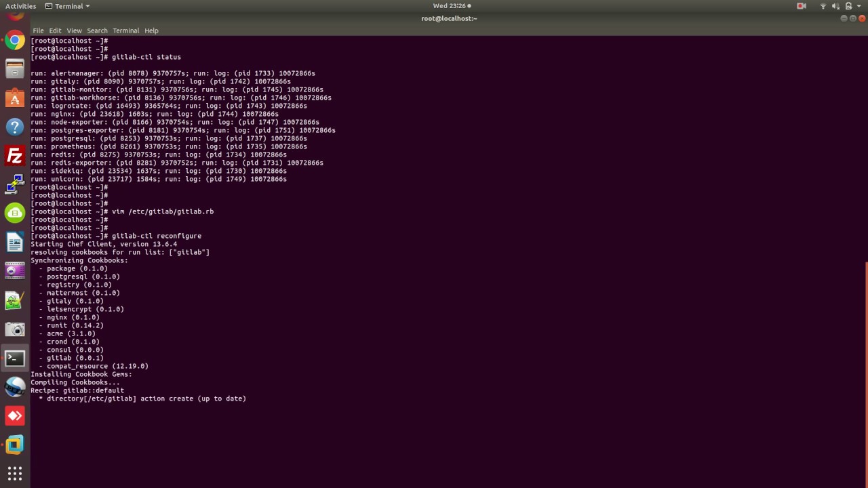Click the purple video app dock icon
The image size is (868, 488).
[x=15, y=271]
